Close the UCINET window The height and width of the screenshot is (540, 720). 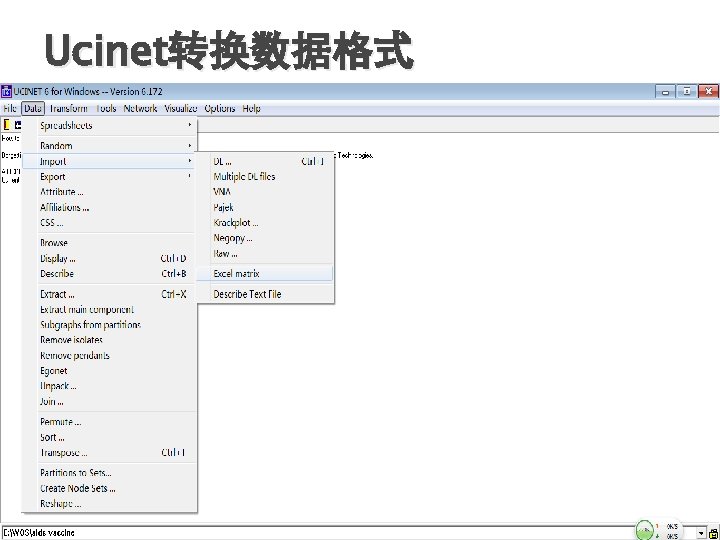pyautogui.click(x=709, y=91)
